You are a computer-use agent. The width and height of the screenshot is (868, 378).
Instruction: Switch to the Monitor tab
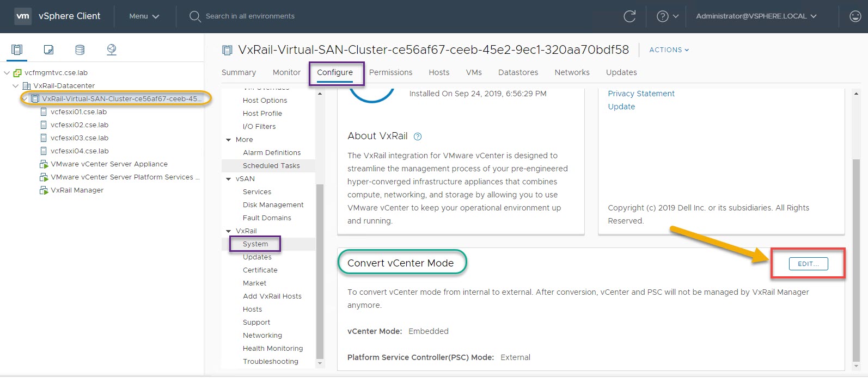[x=286, y=72]
